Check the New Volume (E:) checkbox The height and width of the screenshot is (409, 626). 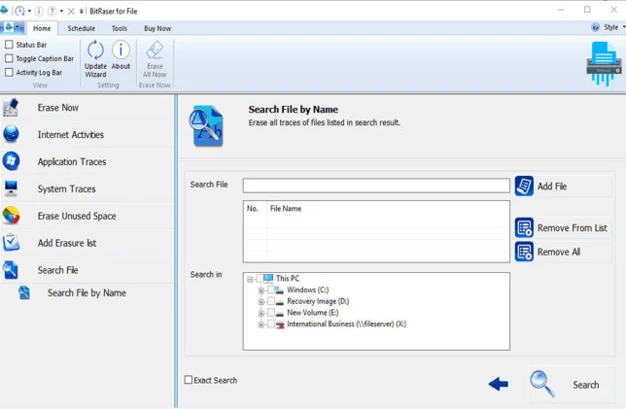(271, 312)
